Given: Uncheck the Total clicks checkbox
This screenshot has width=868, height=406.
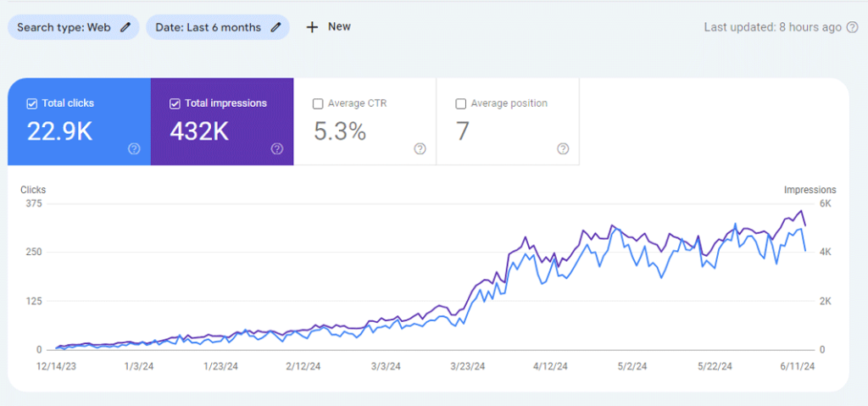Looking at the screenshot, I should [31, 103].
